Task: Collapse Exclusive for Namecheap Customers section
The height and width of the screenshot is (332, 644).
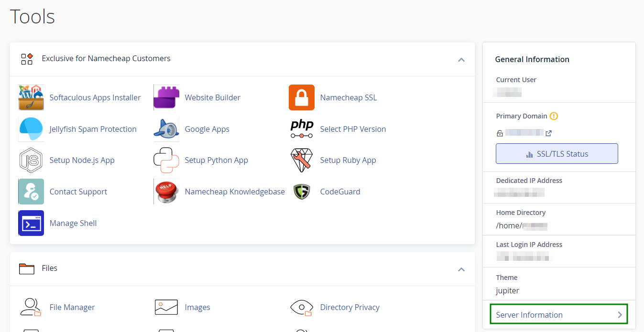Action: pyautogui.click(x=461, y=60)
